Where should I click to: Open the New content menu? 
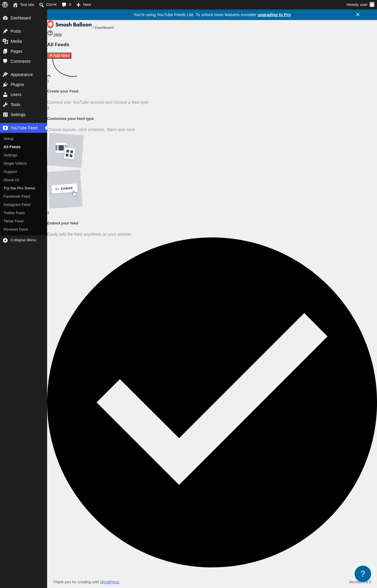(84, 5)
